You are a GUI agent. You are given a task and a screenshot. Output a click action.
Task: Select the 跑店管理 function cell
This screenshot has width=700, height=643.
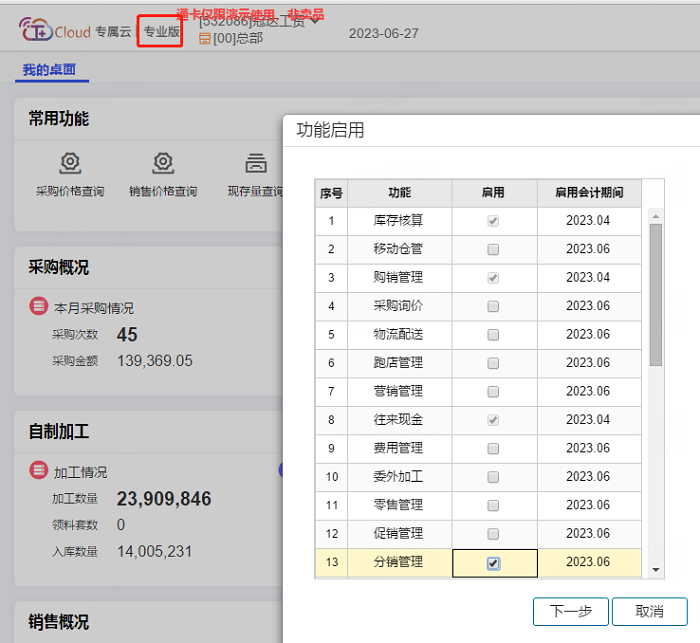tap(400, 363)
